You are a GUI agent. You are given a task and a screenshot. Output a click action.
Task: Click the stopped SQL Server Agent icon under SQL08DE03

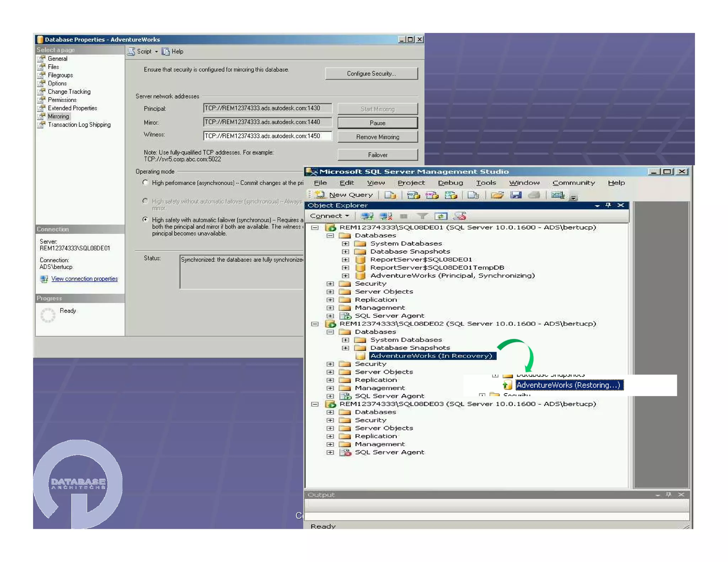click(x=345, y=452)
